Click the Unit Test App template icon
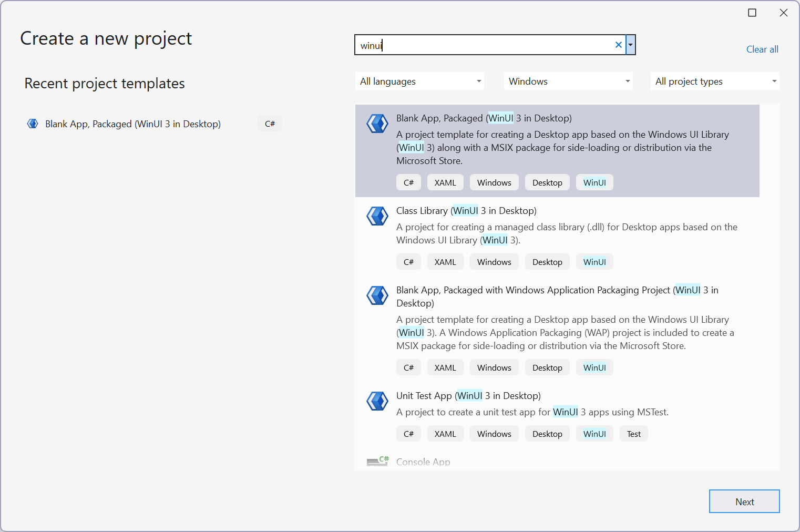This screenshot has width=800, height=532. pos(377,401)
